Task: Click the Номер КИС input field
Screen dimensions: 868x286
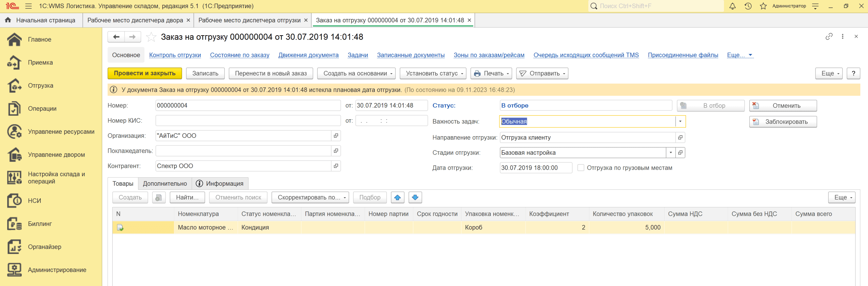Action: [x=248, y=121]
